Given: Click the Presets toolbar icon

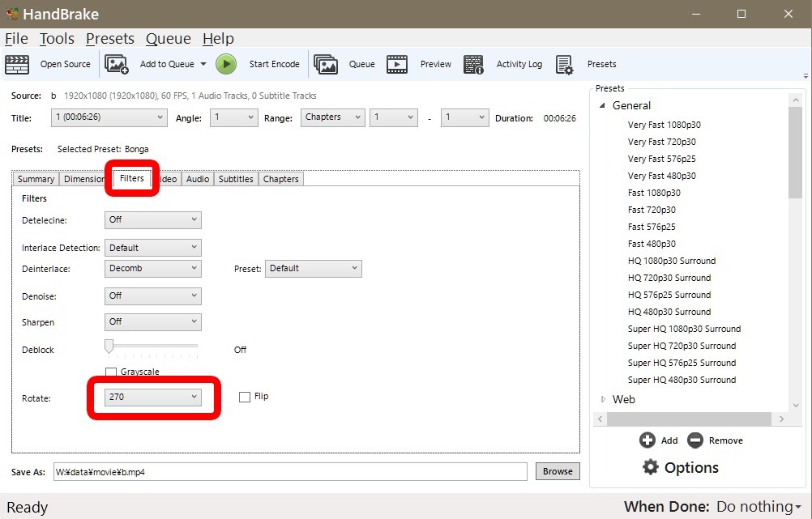Looking at the screenshot, I should (x=565, y=65).
